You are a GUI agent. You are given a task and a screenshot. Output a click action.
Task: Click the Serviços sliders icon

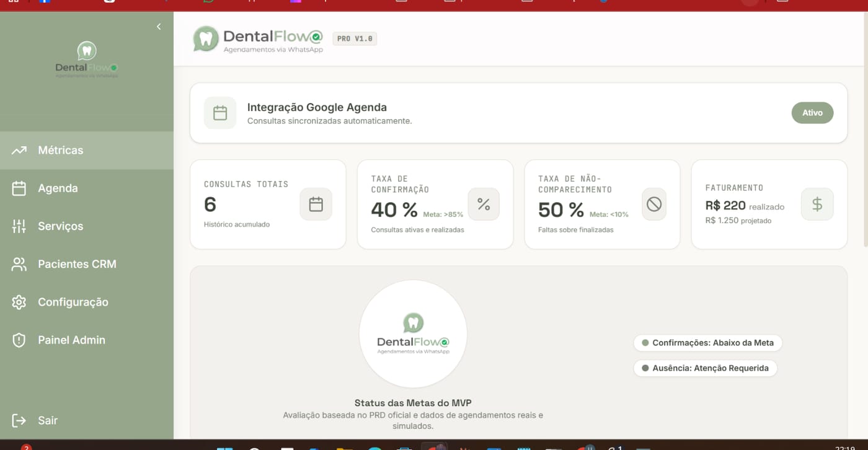point(19,226)
